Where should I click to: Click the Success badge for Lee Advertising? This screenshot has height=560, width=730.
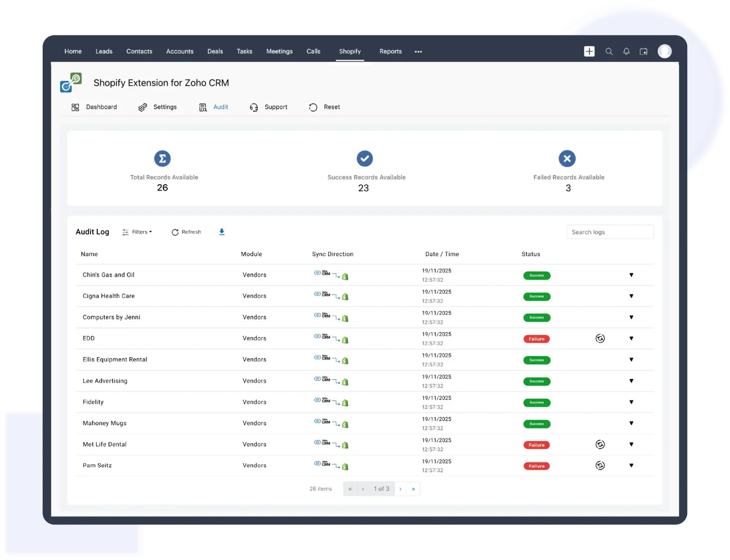click(x=537, y=381)
